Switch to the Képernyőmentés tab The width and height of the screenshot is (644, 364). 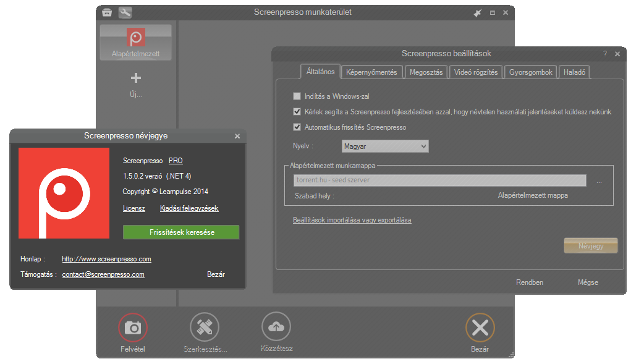pyautogui.click(x=371, y=72)
